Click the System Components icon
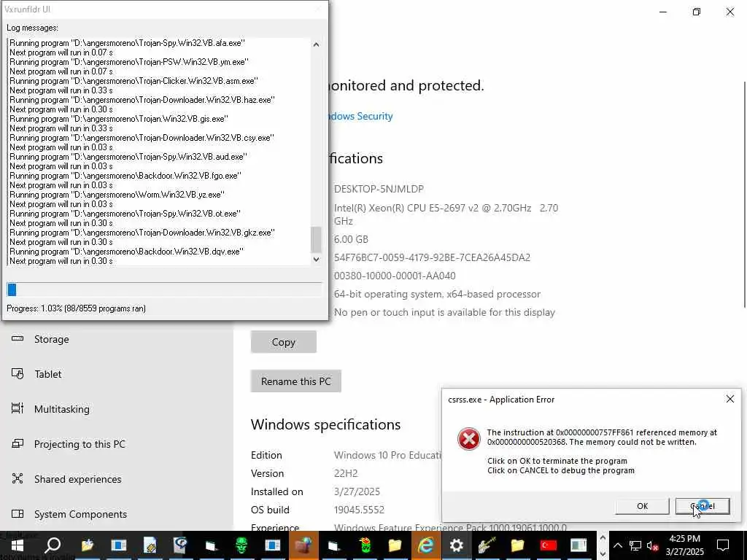 [x=18, y=514]
